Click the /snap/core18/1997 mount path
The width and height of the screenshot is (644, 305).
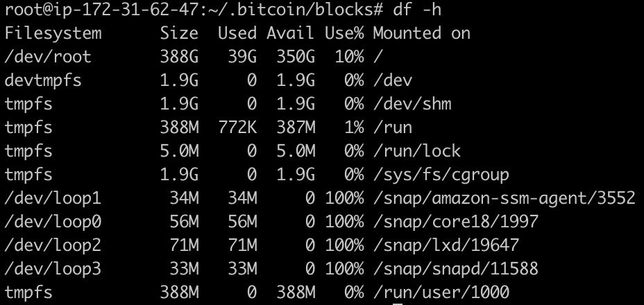coord(455,222)
